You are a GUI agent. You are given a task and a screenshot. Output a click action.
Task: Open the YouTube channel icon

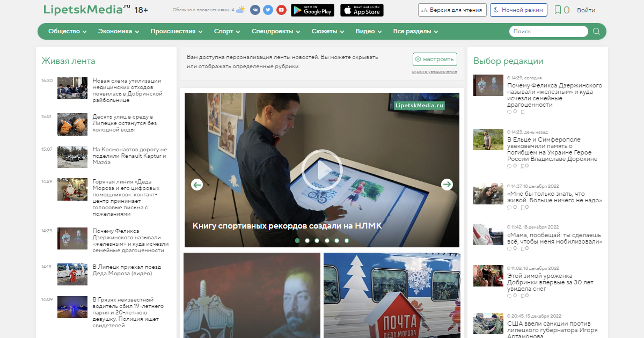(281, 10)
